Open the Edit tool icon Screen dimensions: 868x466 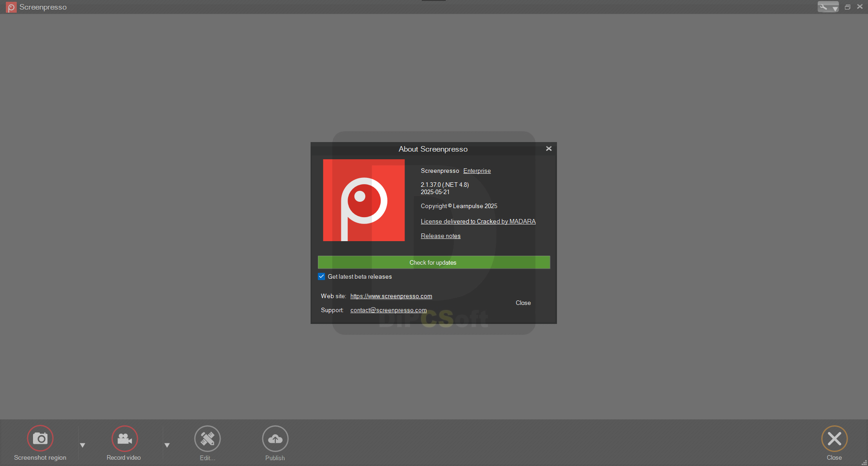pos(208,438)
